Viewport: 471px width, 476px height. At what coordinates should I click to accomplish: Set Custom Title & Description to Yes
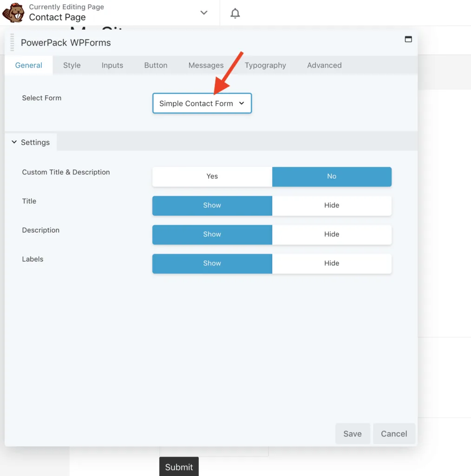point(212,176)
